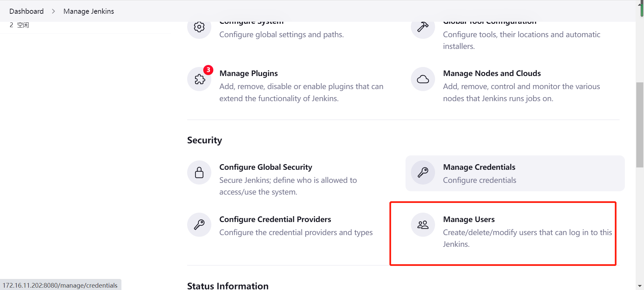Select Manage Jenkins in the breadcrumb
Screen dimensions: 644x290
coord(89,11)
